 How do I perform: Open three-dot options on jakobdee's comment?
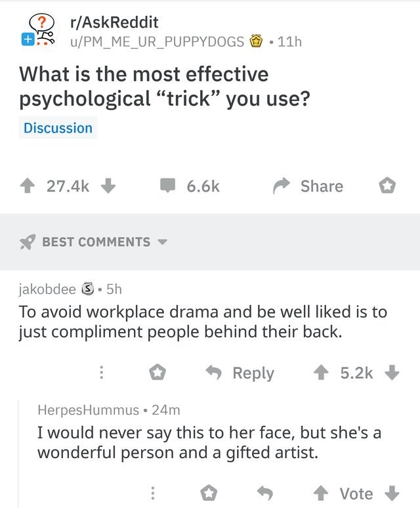pos(101,373)
